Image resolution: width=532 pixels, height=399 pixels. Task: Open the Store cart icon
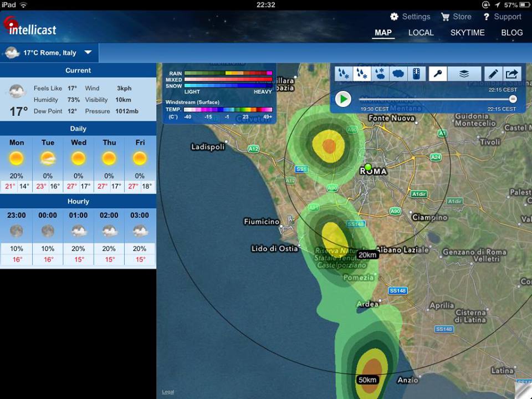pos(445,17)
